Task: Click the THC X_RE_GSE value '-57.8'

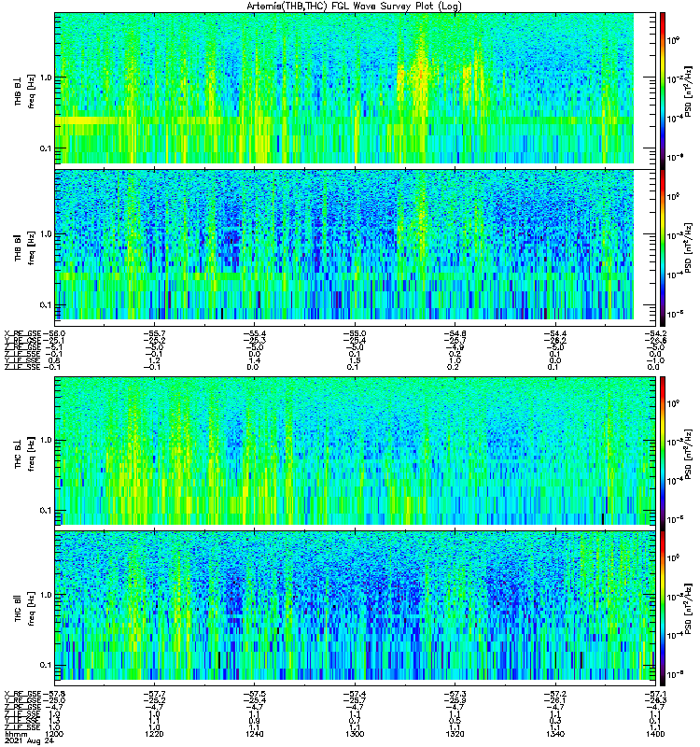Action: [54, 694]
